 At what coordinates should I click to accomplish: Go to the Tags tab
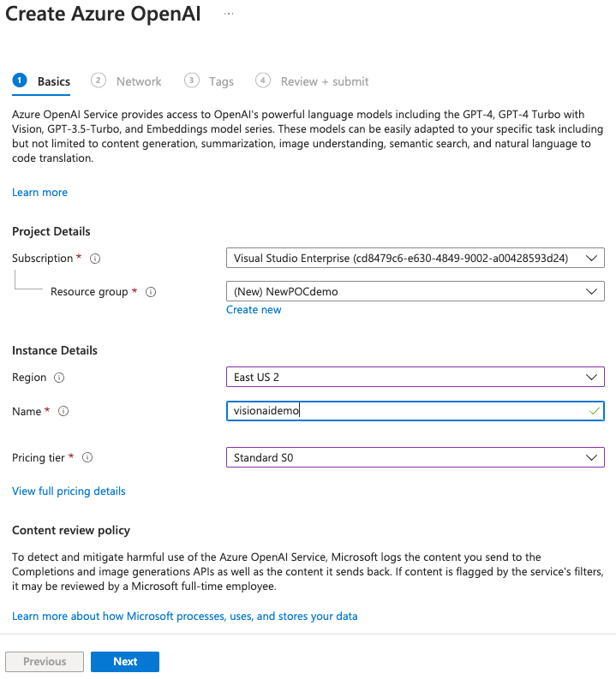point(221,81)
